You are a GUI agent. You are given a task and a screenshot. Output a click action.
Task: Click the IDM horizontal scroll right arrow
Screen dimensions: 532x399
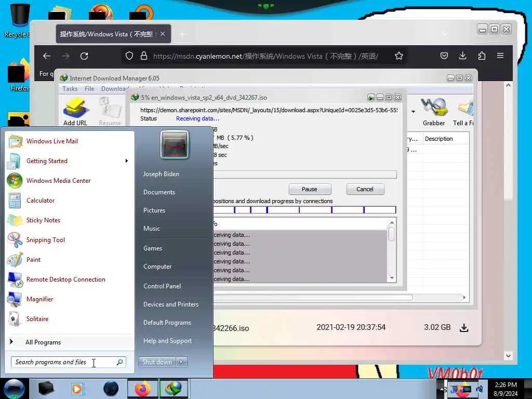[x=464, y=298]
